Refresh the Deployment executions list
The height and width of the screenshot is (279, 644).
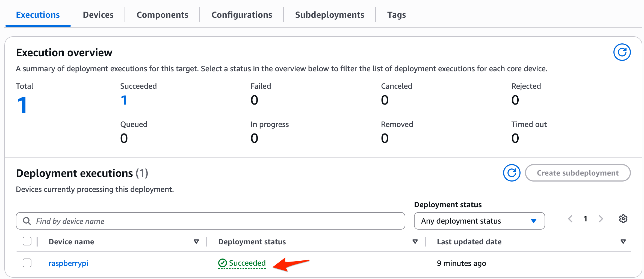(x=512, y=173)
